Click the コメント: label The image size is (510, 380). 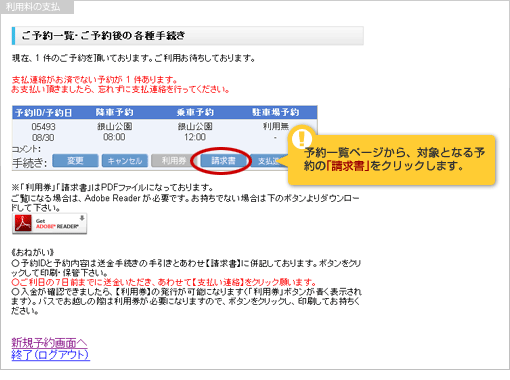26,149
